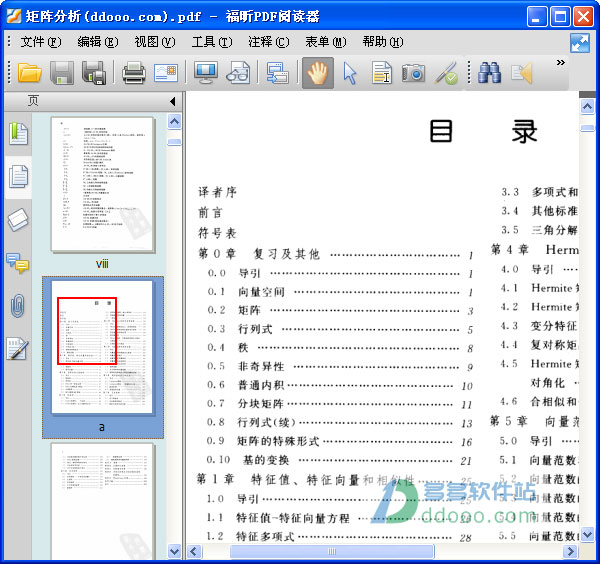Click the email/postcard toolbar icon

pyautogui.click(x=166, y=73)
